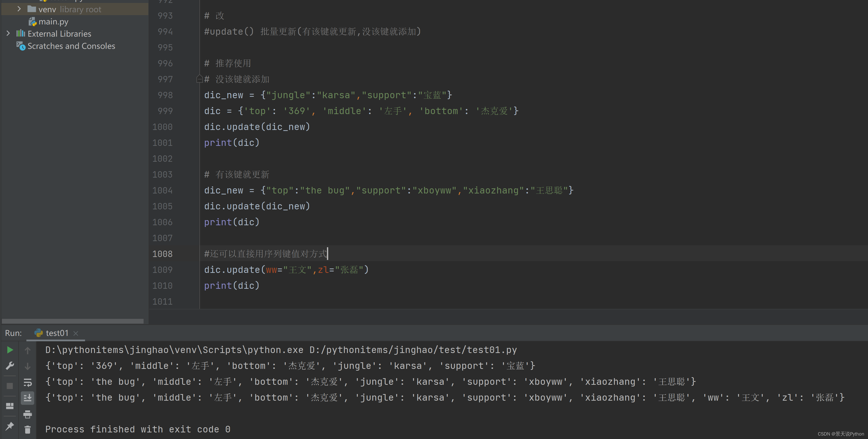The image size is (868, 439).
Task: Click the fold marker on line 997
Action: (x=199, y=79)
